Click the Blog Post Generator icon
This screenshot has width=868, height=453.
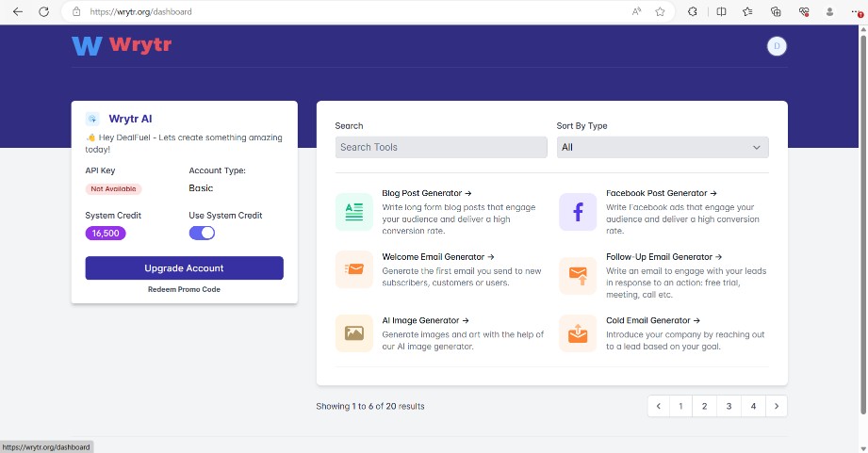(354, 212)
